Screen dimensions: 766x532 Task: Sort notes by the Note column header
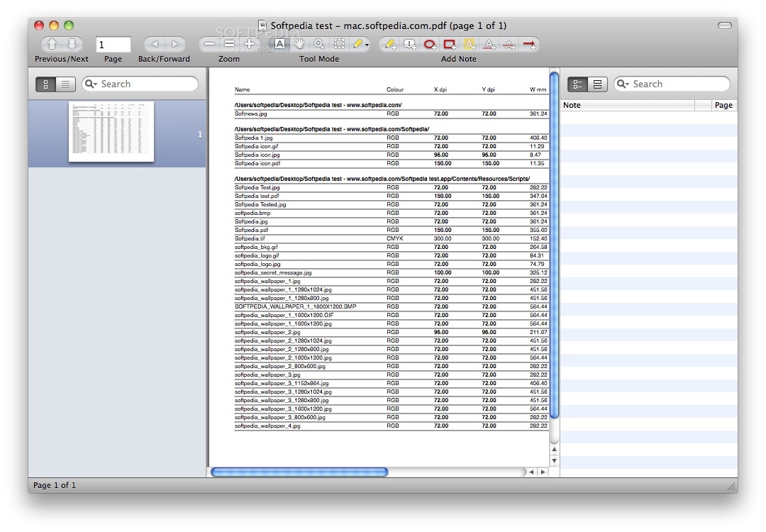pyautogui.click(x=627, y=105)
